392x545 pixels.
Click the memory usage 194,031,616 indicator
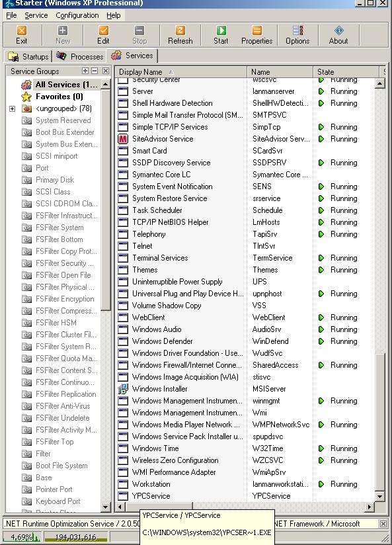[75, 537]
